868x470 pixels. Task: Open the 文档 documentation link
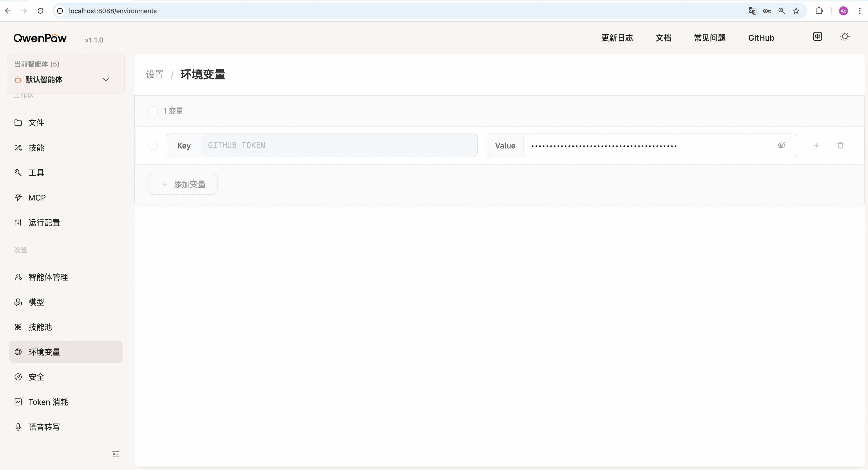[663, 38]
